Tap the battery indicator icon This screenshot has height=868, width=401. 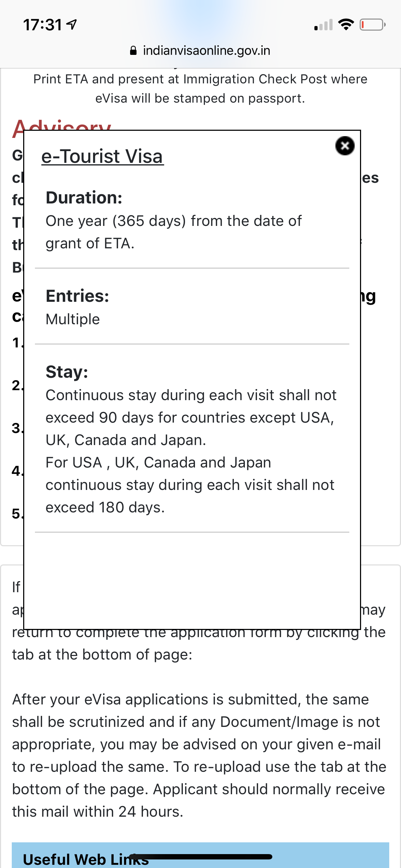(x=372, y=25)
